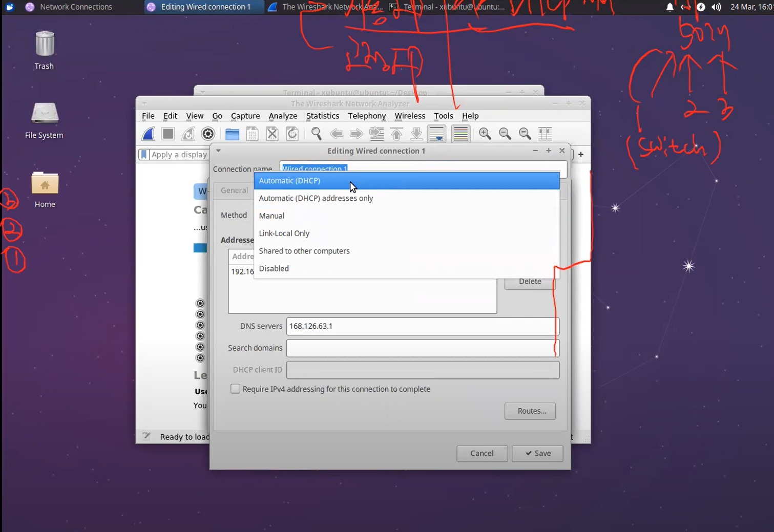The height and width of the screenshot is (532, 774).
Task: Toggle auto-scroll during live capture
Action: [x=436, y=134]
